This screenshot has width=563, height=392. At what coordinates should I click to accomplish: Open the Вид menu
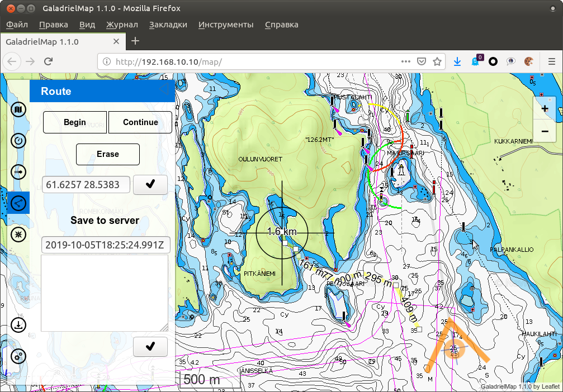(x=87, y=25)
